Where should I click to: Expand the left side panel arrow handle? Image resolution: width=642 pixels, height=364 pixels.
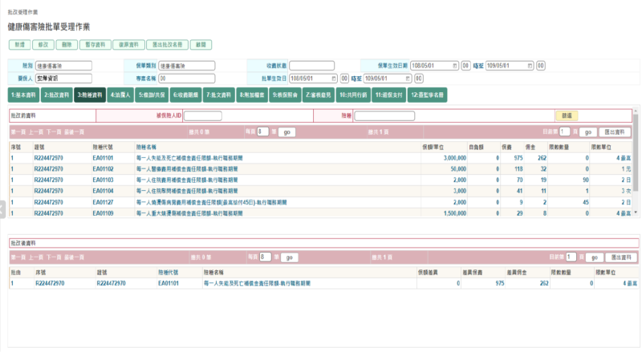tap(2, 210)
